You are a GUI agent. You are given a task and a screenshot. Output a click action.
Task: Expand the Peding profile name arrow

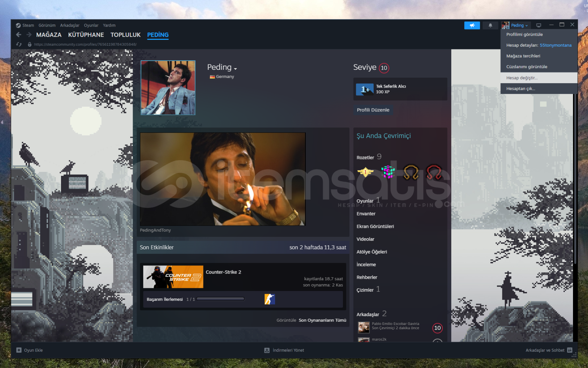[236, 69]
